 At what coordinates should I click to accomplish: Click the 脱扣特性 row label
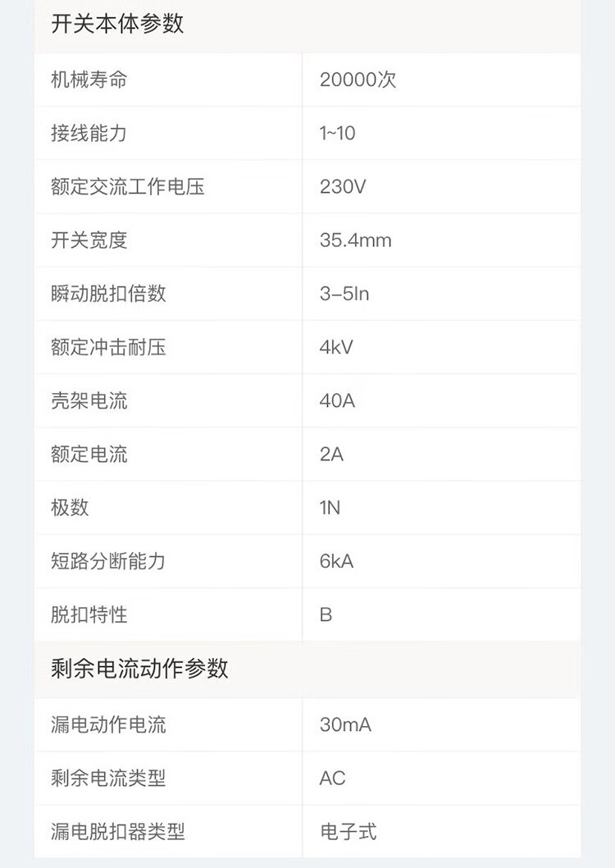[89, 614]
